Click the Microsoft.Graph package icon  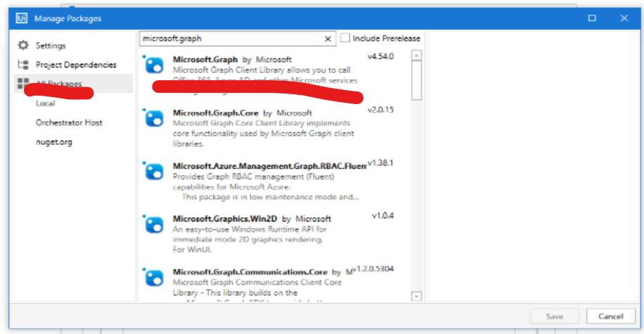154,65
